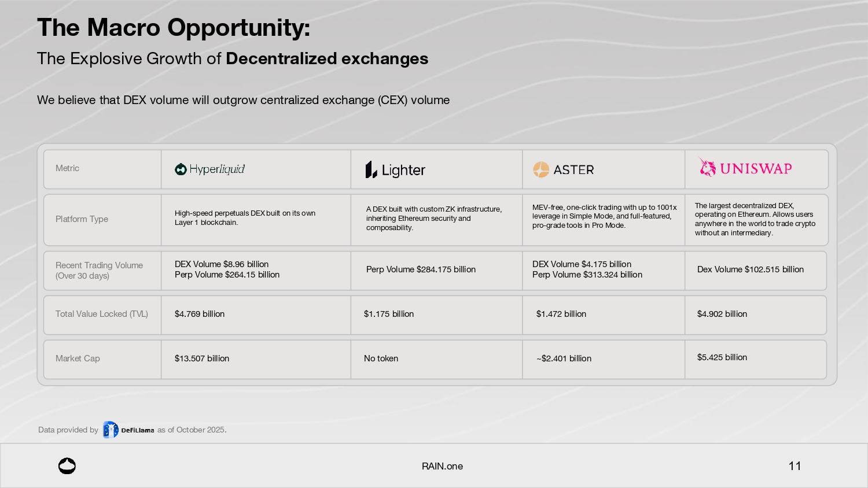
Task: Click The Macro Opportunity title
Action: (174, 28)
